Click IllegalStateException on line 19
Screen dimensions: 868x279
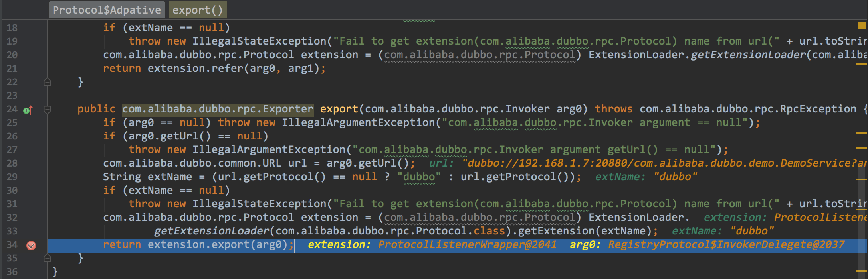259,41
